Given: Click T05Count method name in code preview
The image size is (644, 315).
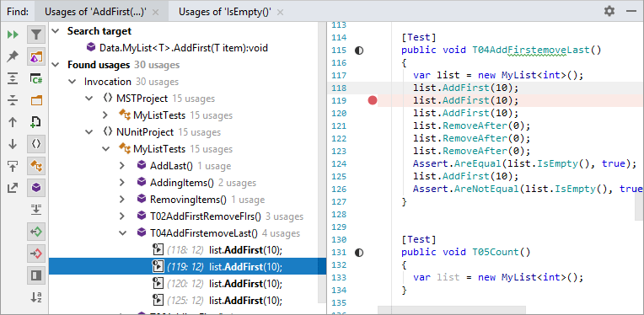Looking at the screenshot, I should (x=496, y=252).
